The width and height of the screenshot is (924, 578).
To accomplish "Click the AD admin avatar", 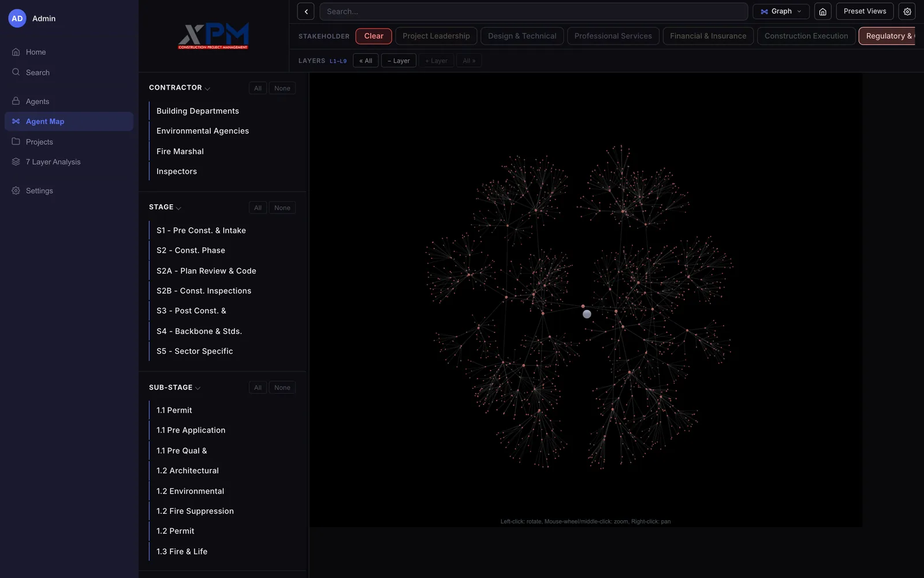I will [17, 18].
